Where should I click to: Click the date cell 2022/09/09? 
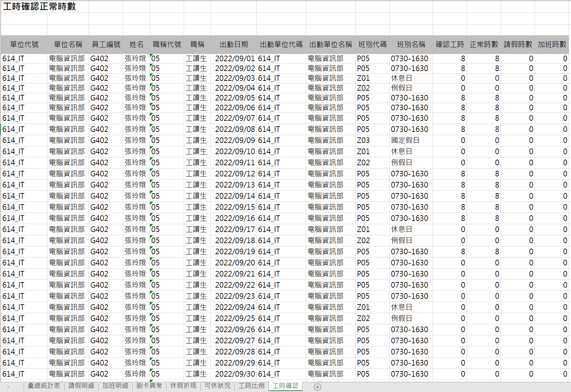[x=234, y=140]
